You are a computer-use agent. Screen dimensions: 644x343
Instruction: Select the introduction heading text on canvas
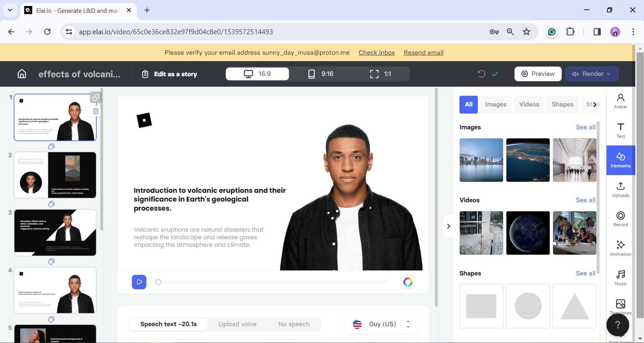tap(210, 199)
